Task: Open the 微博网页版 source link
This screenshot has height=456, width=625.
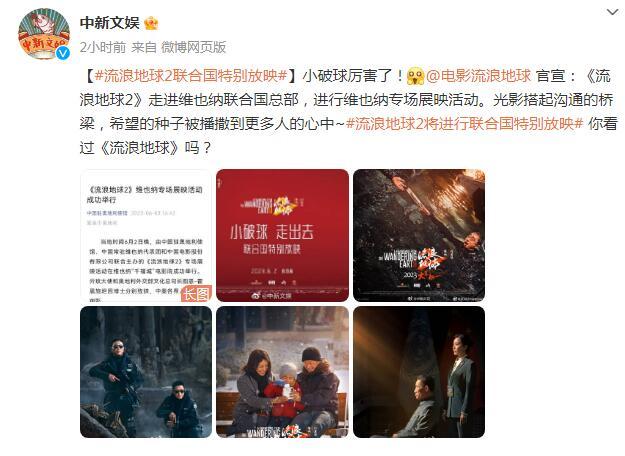Action: click(x=193, y=47)
